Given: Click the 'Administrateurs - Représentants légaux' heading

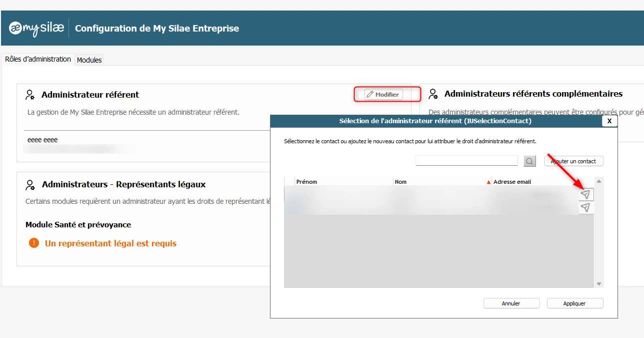Looking at the screenshot, I should click(x=124, y=184).
